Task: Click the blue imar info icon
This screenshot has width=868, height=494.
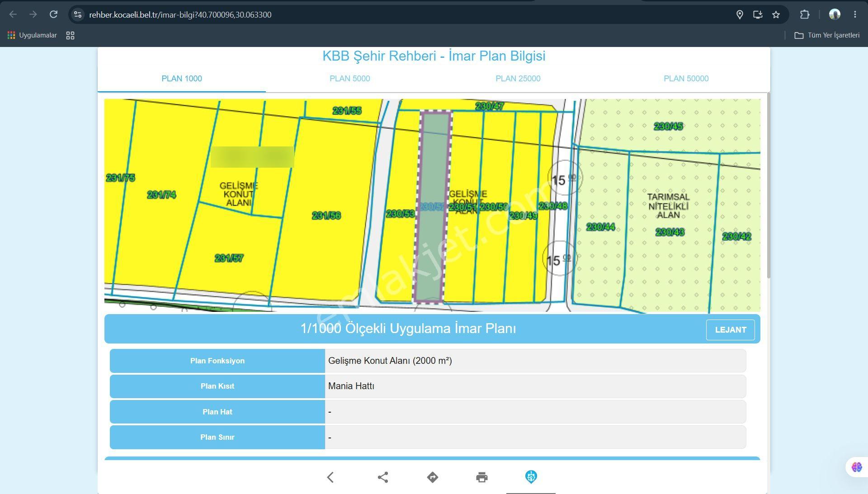Action: (531, 477)
